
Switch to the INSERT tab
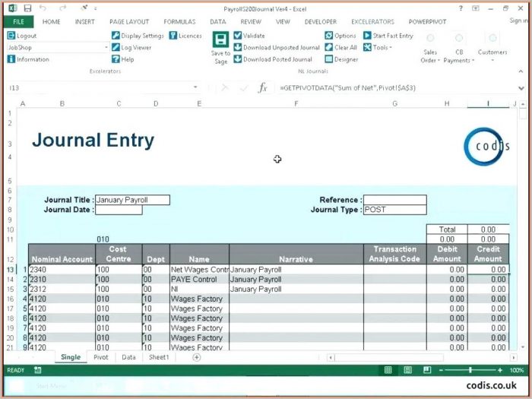(85, 22)
